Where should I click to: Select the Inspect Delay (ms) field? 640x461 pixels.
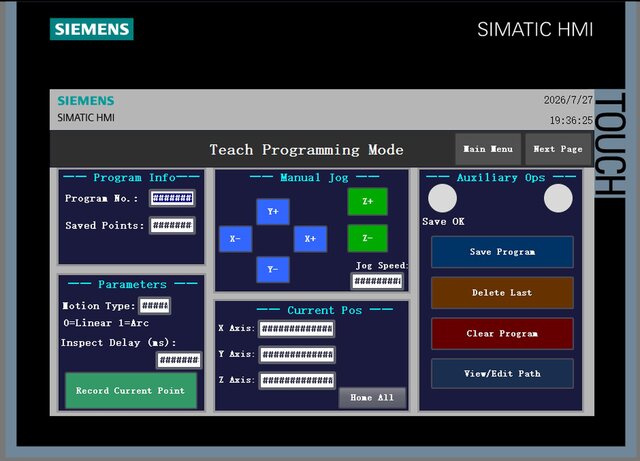click(179, 360)
